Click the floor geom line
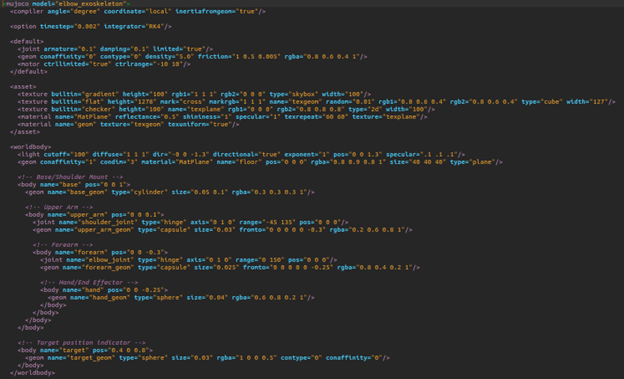 [x=260, y=162]
